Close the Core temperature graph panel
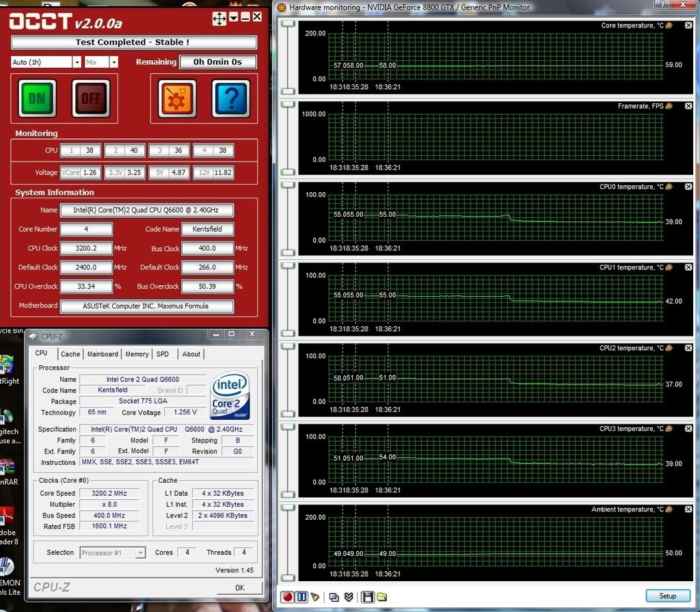This screenshot has width=700, height=612. [688, 25]
